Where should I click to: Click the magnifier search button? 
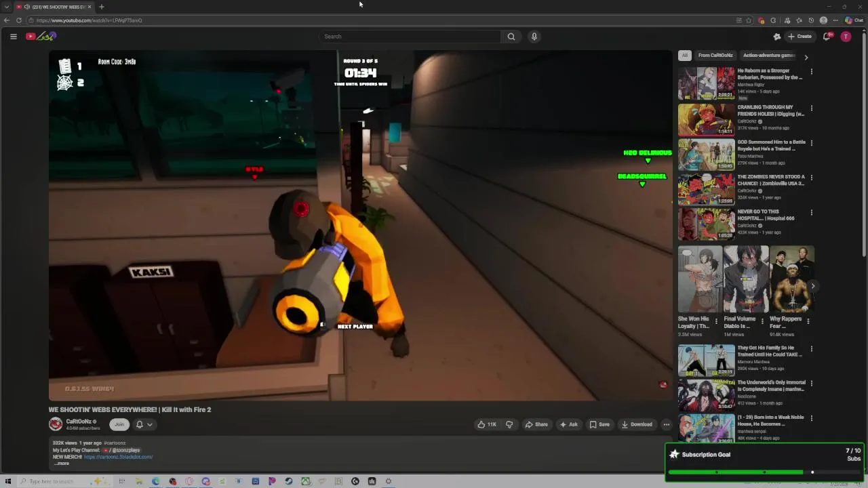click(511, 37)
